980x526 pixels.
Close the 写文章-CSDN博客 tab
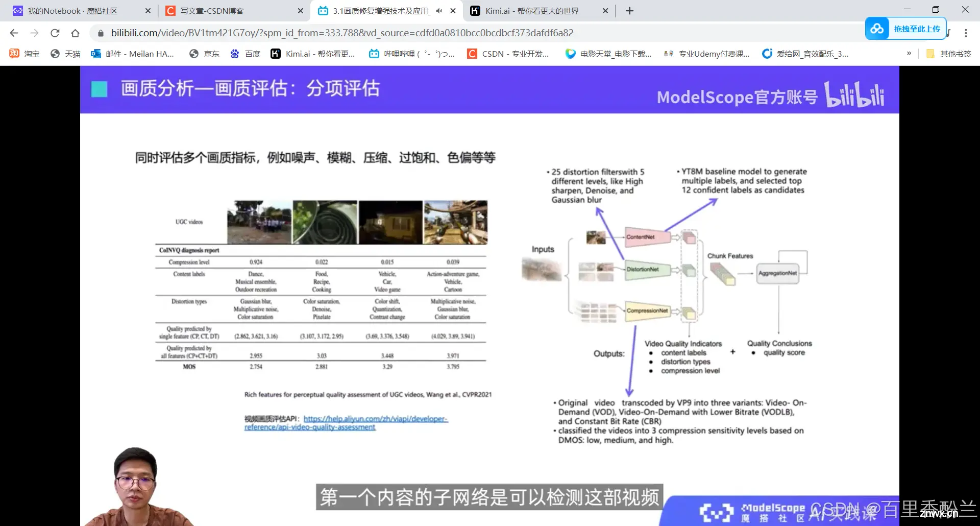[300, 11]
